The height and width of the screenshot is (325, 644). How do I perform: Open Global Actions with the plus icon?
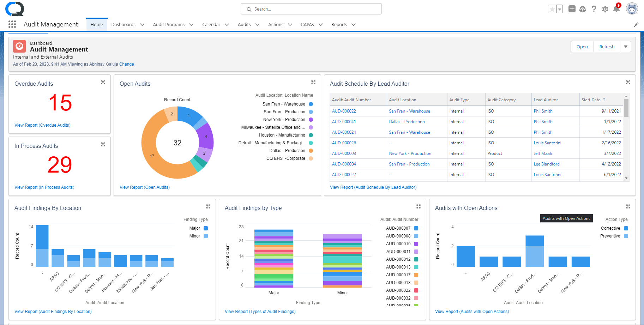click(572, 9)
